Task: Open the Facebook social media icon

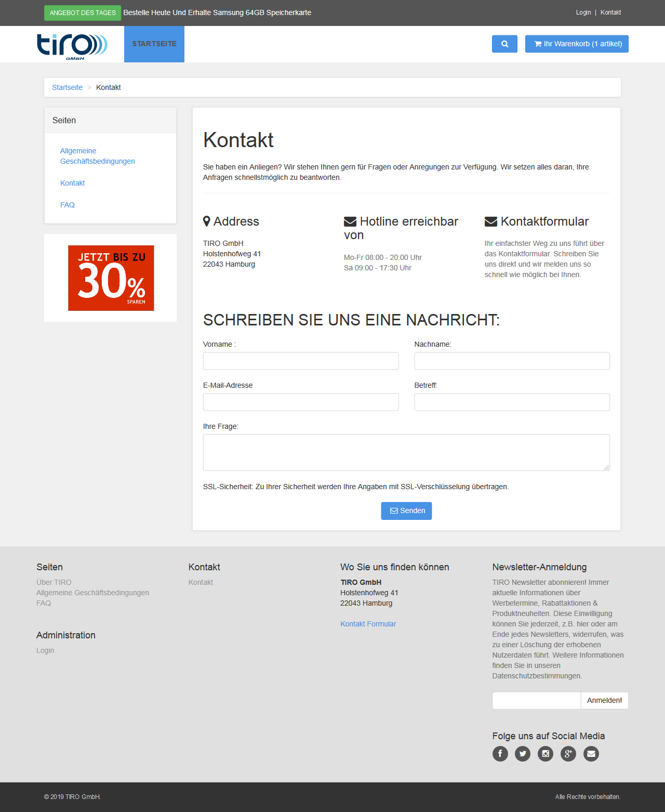Action: (500, 754)
